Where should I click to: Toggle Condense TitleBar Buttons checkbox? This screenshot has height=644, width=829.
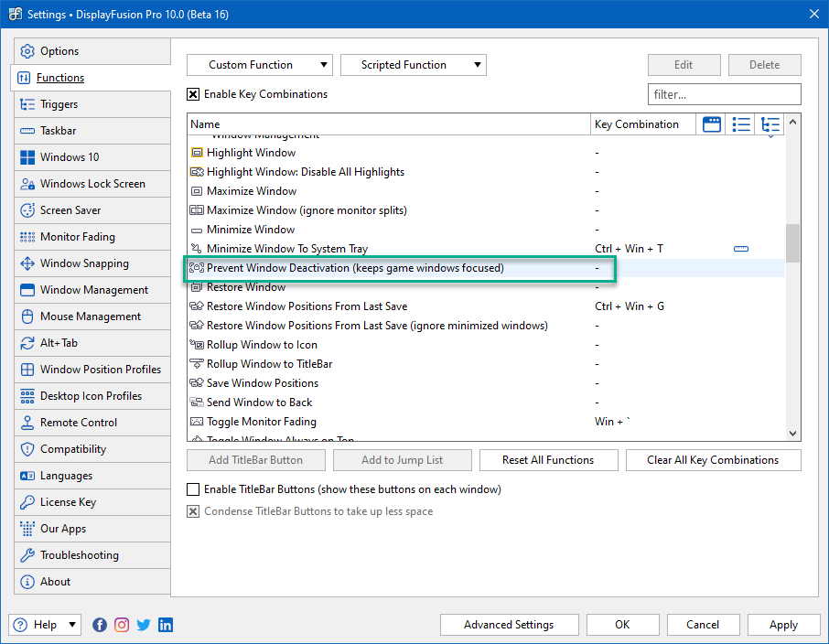193,511
